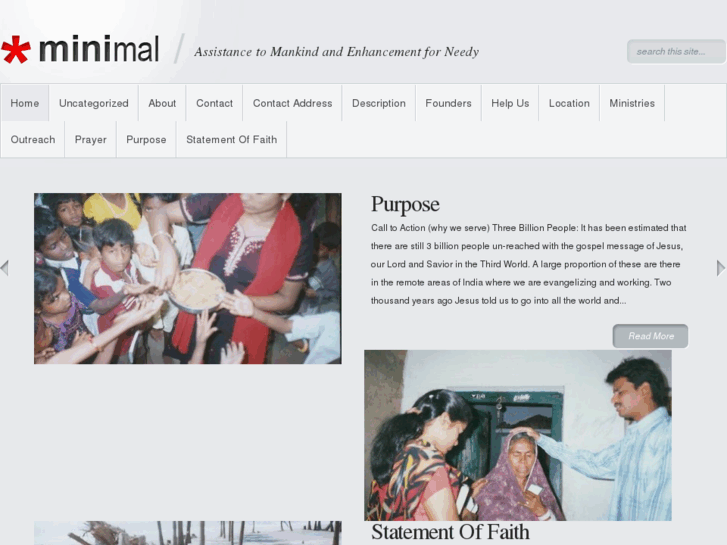Advance slider with right arrow

pos(721,268)
